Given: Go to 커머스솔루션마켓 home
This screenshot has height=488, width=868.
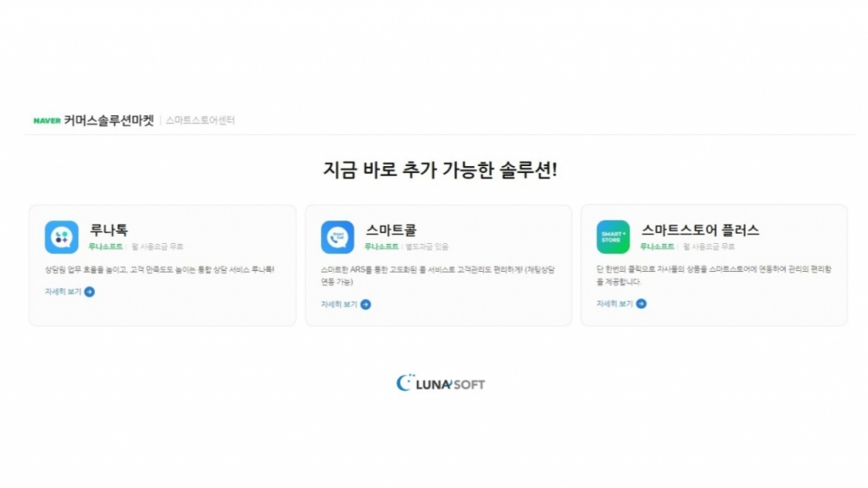Looking at the screenshot, I should 108,120.
